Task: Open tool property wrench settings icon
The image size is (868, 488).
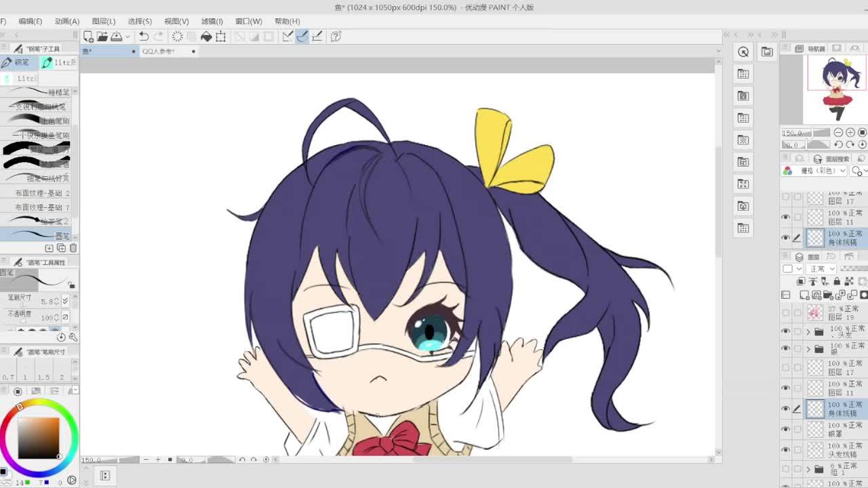Action: click(73, 337)
